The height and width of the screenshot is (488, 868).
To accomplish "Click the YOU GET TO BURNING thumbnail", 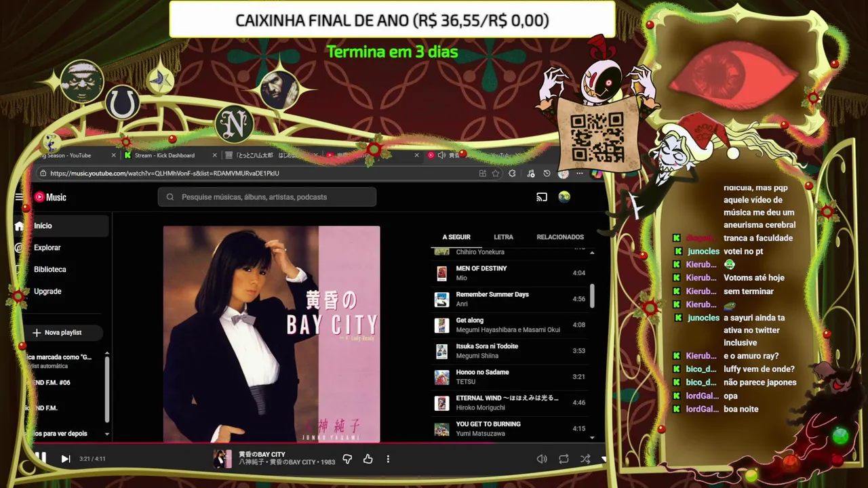I will [x=441, y=429].
